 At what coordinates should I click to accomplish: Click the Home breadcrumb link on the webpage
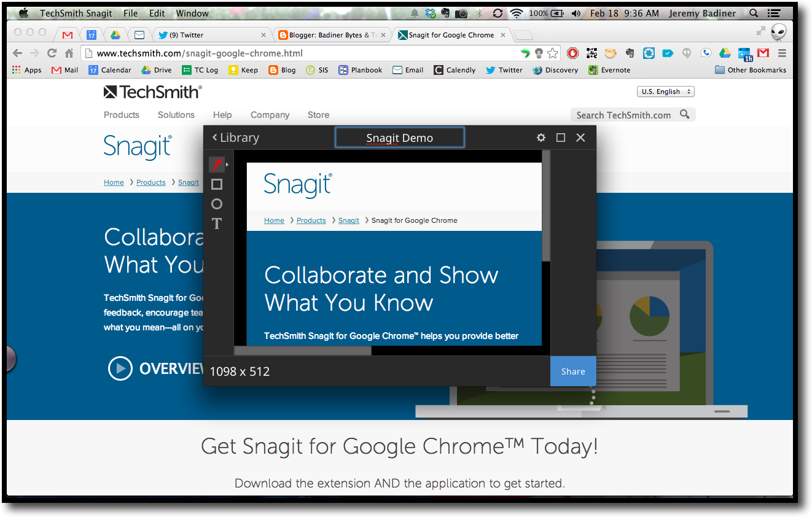point(114,182)
